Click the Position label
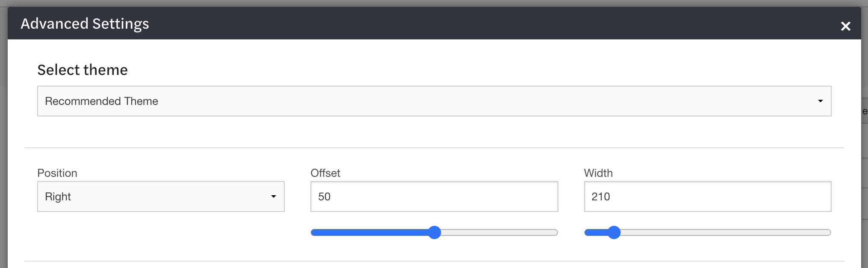Viewport: 868px width, 268px height. 58,173
